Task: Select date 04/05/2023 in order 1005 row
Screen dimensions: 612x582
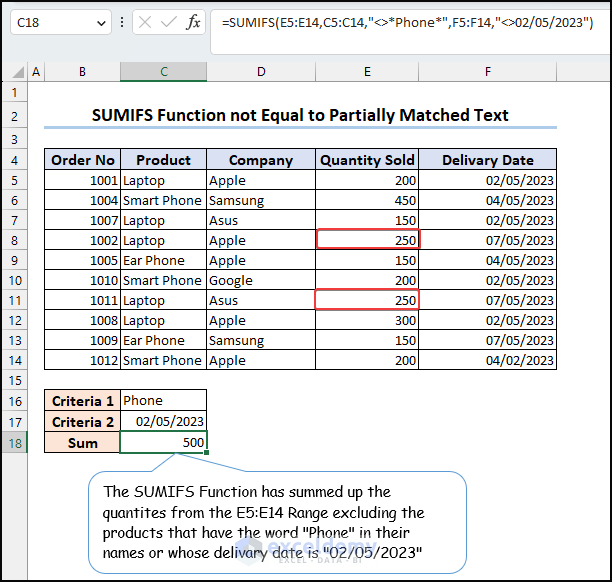Action: 487,260
